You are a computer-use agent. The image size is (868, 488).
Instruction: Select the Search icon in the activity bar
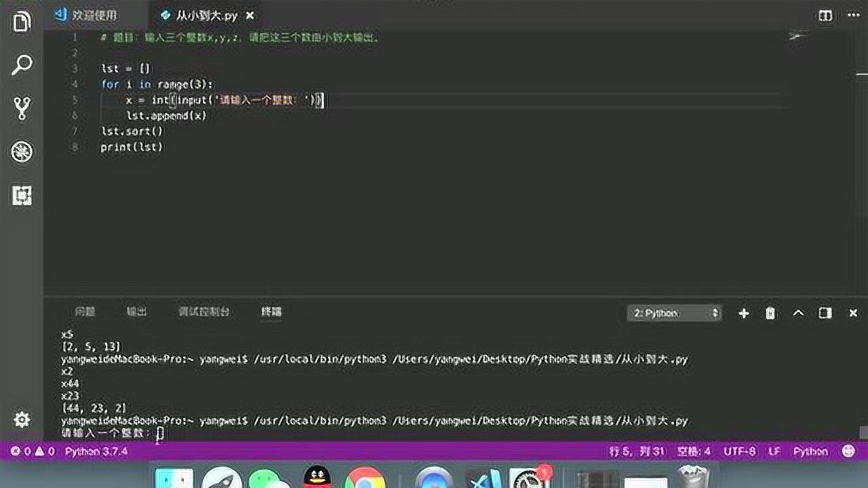22,63
